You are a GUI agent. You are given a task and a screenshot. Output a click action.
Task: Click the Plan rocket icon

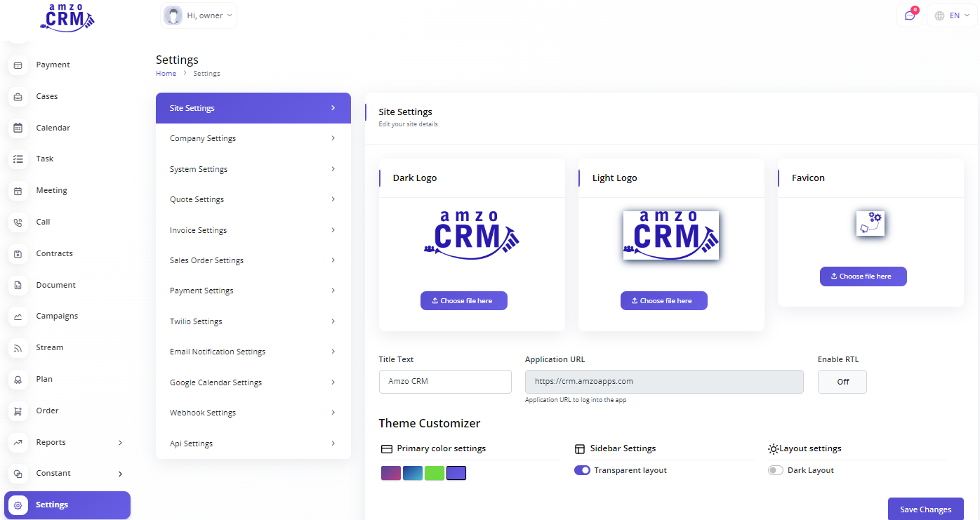tap(18, 379)
